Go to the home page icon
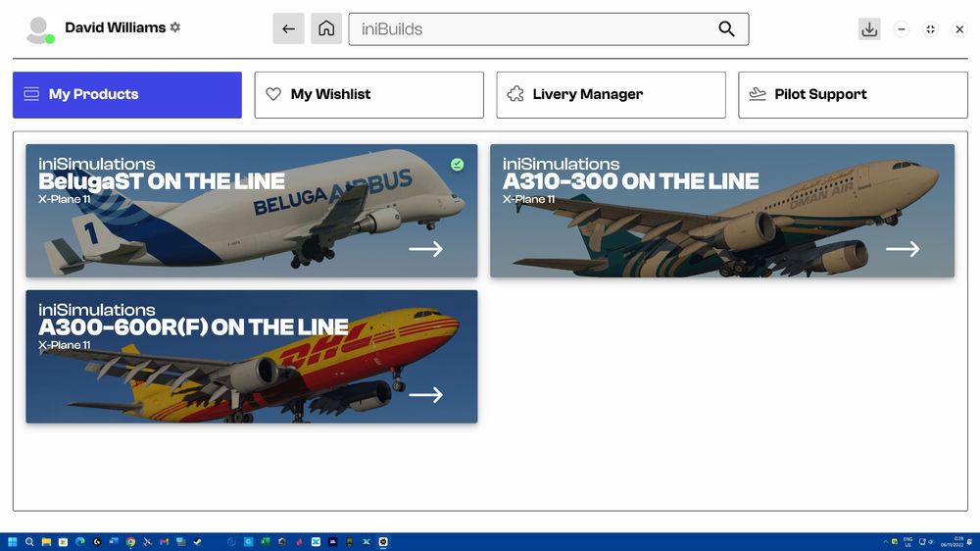The width and height of the screenshot is (980, 551). pyautogui.click(x=326, y=29)
